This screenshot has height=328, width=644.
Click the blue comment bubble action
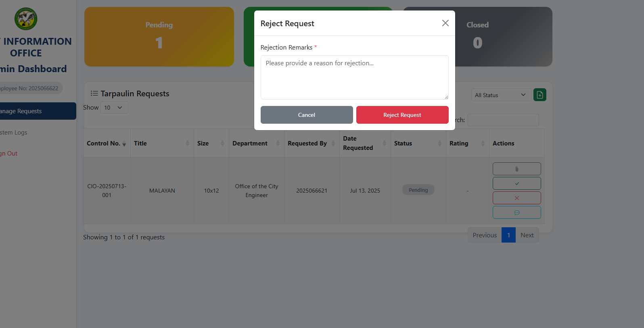tap(516, 212)
